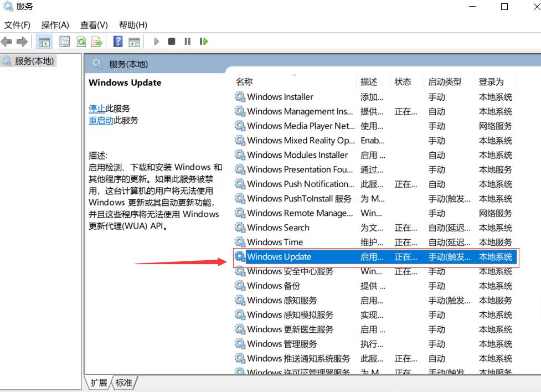Click the Restart Service icon
This screenshot has width=541, height=392.
point(204,42)
